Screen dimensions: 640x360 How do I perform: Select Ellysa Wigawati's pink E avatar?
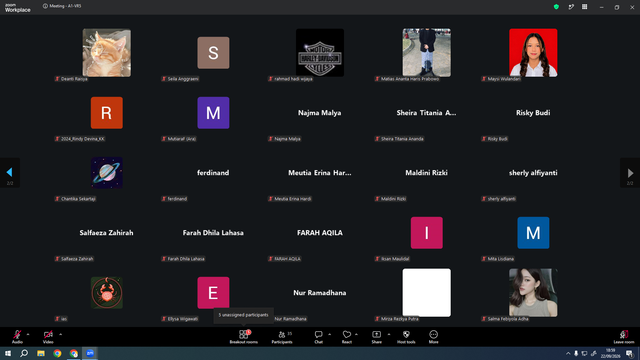coord(213,293)
